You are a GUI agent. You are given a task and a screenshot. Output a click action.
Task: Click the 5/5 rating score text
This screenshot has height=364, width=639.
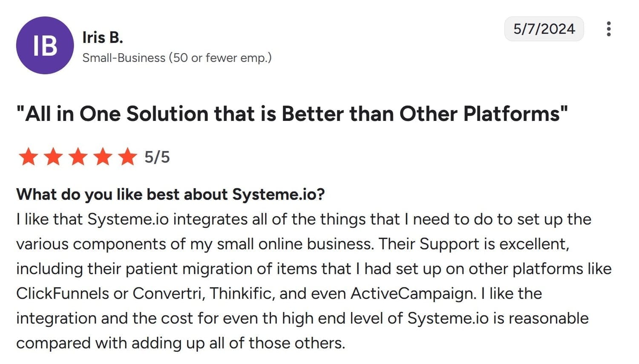[157, 157]
